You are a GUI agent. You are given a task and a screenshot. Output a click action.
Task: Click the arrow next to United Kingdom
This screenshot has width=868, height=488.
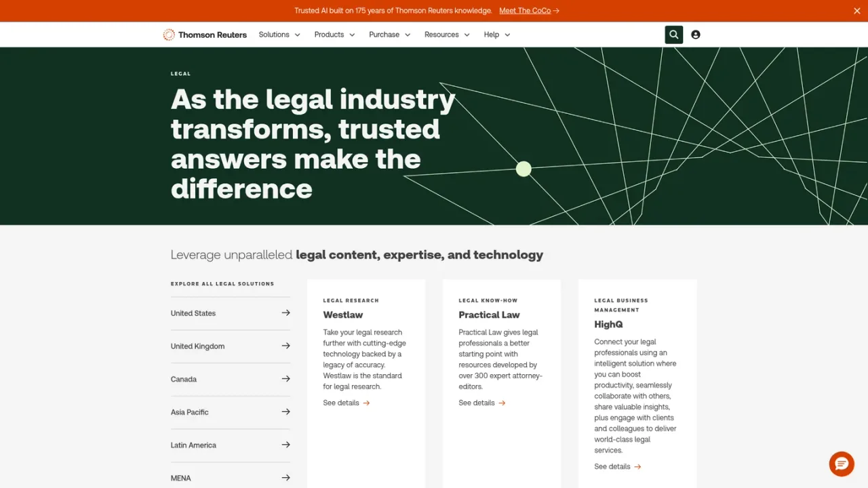click(x=285, y=346)
